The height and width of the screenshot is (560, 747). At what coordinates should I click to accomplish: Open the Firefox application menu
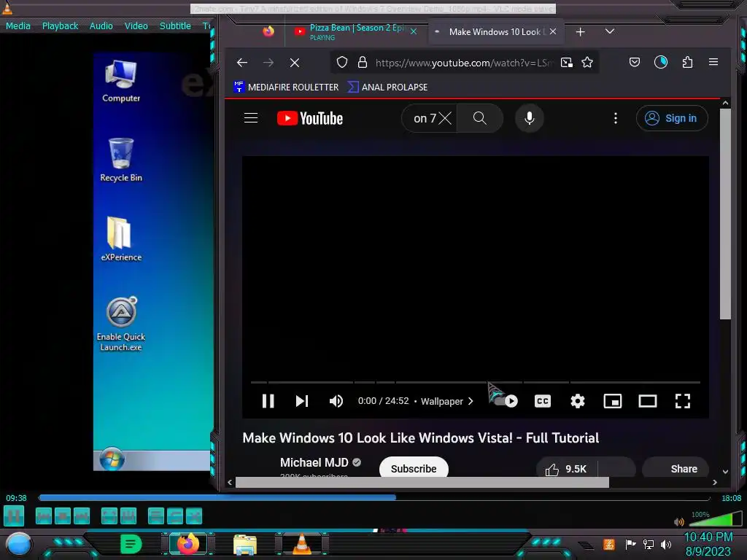[713, 62]
